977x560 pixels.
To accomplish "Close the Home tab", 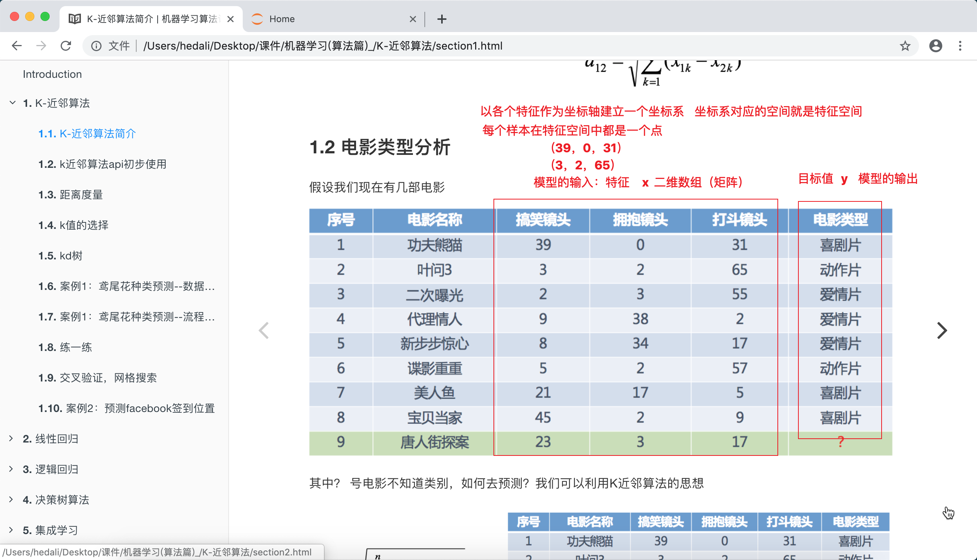I will tap(413, 19).
